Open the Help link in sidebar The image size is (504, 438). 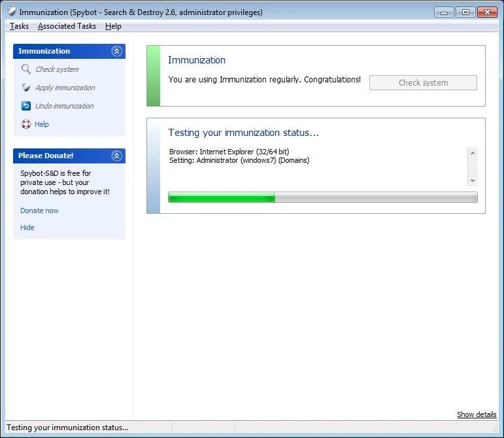42,124
